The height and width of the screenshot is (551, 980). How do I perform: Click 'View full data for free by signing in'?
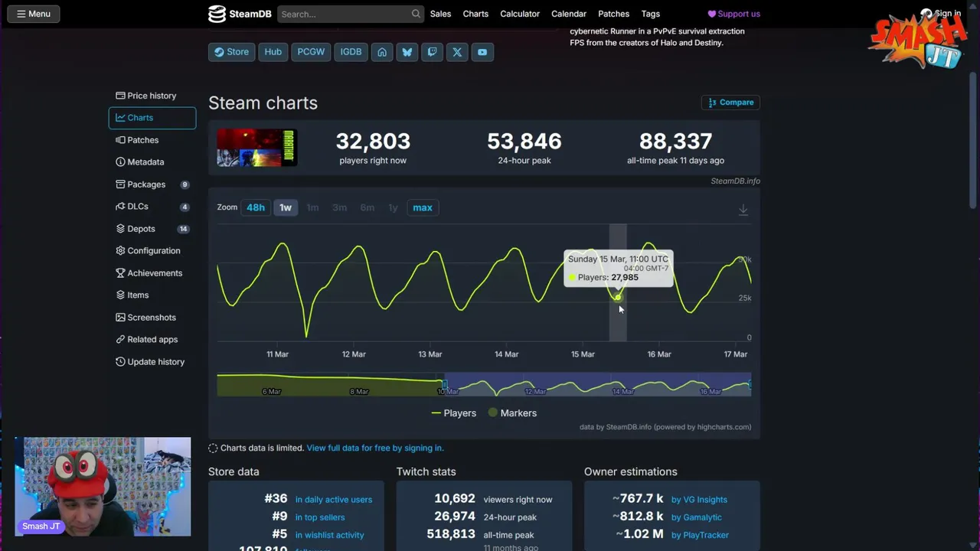375,448
